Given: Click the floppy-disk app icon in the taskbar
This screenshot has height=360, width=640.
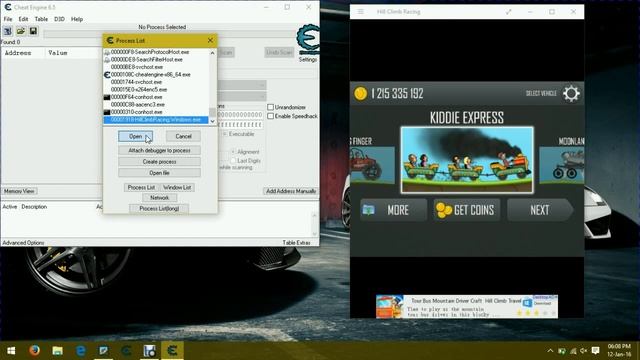Looking at the screenshot, I should (149, 350).
